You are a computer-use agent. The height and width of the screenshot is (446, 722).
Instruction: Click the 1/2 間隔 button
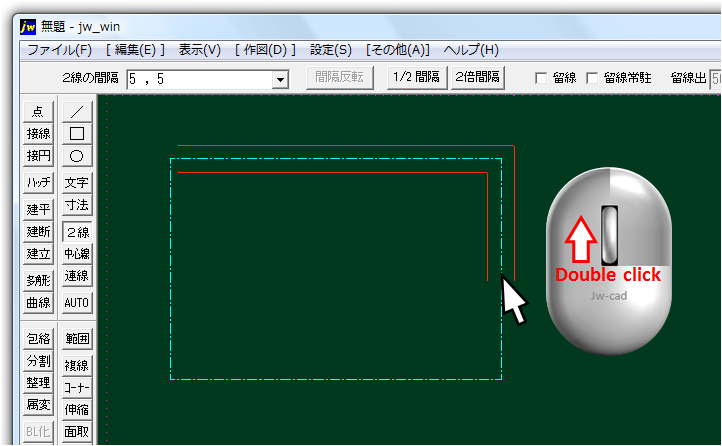pyautogui.click(x=416, y=77)
